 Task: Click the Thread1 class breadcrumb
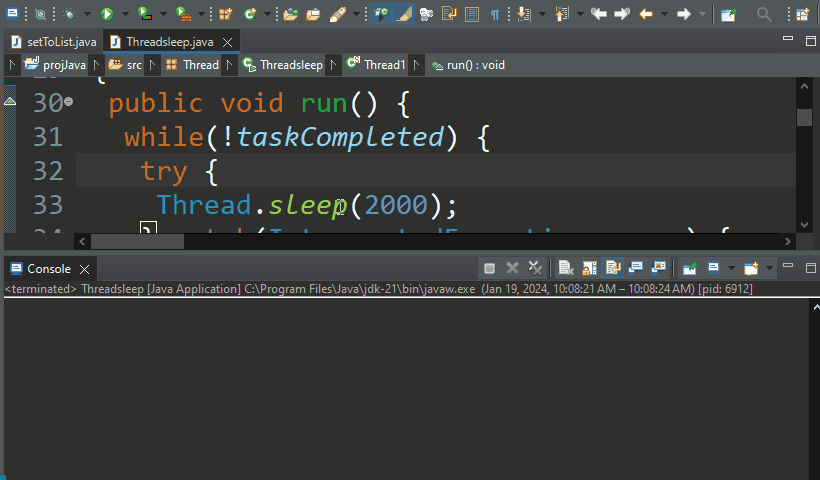click(x=384, y=65)
